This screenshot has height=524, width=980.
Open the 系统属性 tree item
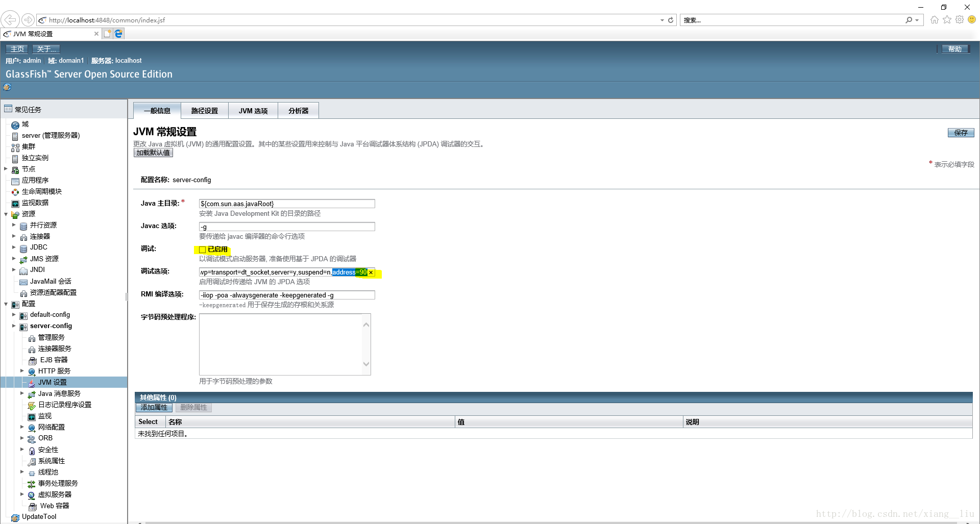point(52,461)
